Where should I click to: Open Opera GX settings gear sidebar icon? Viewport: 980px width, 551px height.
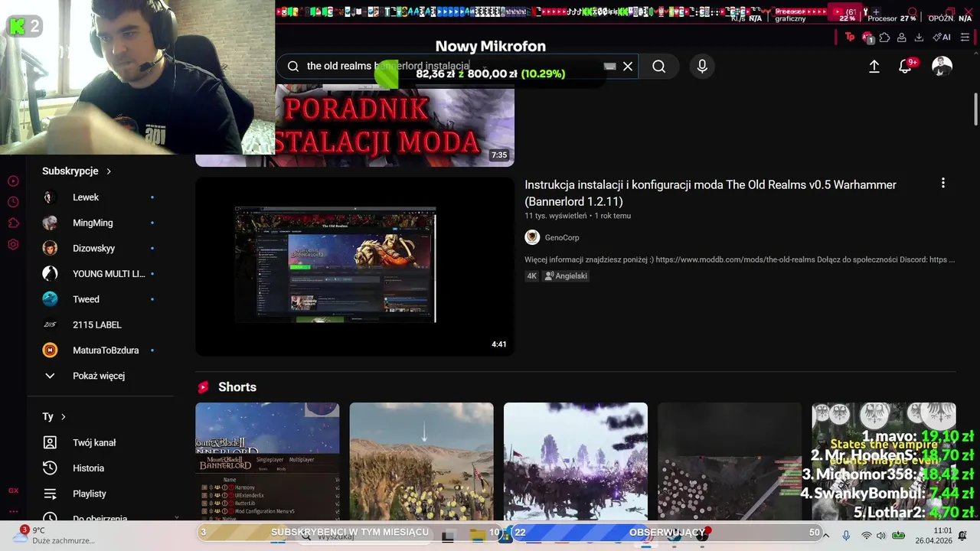13,245
